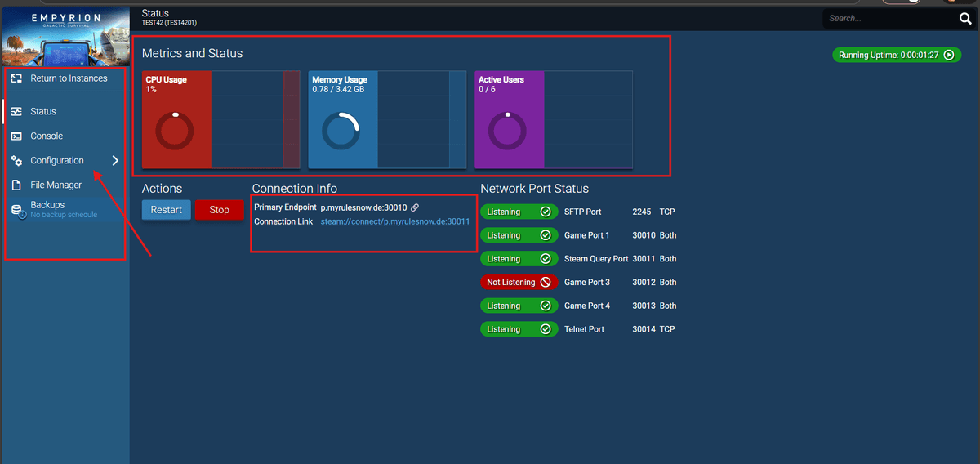This screenshot has height=464, width=980.
Task: Click the 'Game Port 3' label
Action: tap(587, 283)
